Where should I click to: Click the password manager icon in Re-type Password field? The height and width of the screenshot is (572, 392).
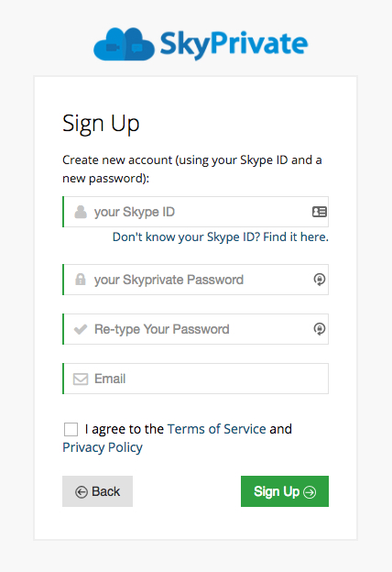[x=320, y=329]
